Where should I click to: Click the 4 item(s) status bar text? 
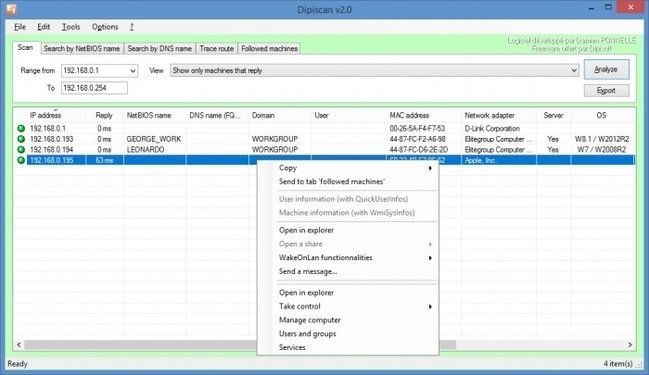[x=618, y=364]
